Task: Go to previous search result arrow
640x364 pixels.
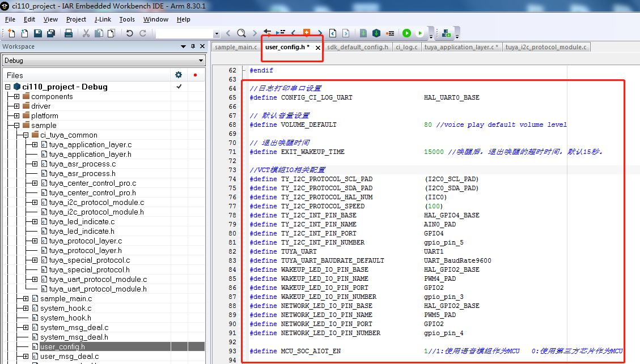Action: click(x=228, y=33)
